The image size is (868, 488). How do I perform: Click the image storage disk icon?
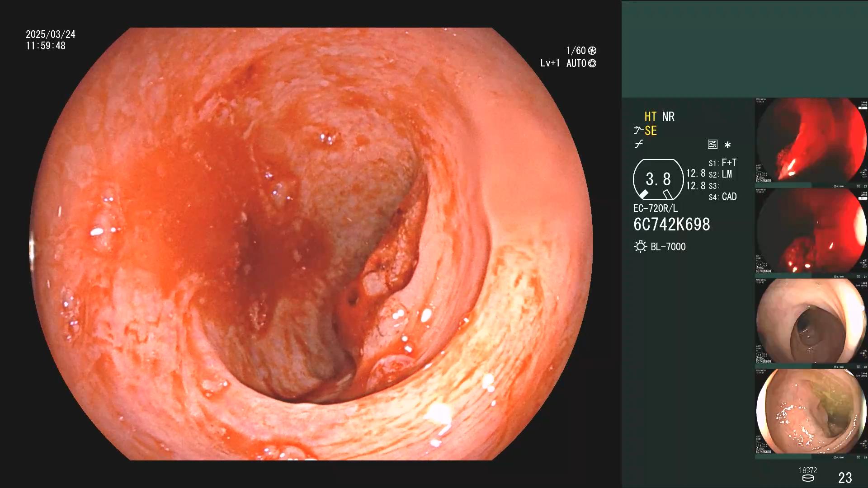[x=808, y=478]
